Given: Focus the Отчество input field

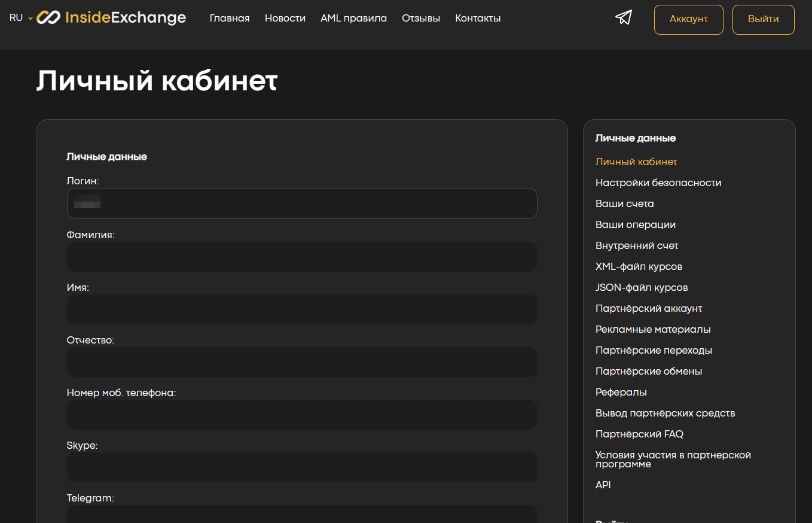Looking at the screenshot, I should (x=302, y=362).
